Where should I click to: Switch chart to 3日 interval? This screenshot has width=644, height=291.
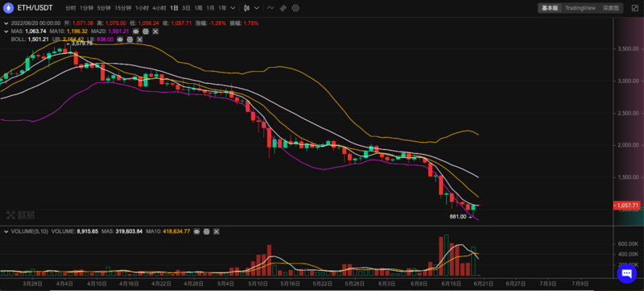pyautogui.click(x=187, y=8)
